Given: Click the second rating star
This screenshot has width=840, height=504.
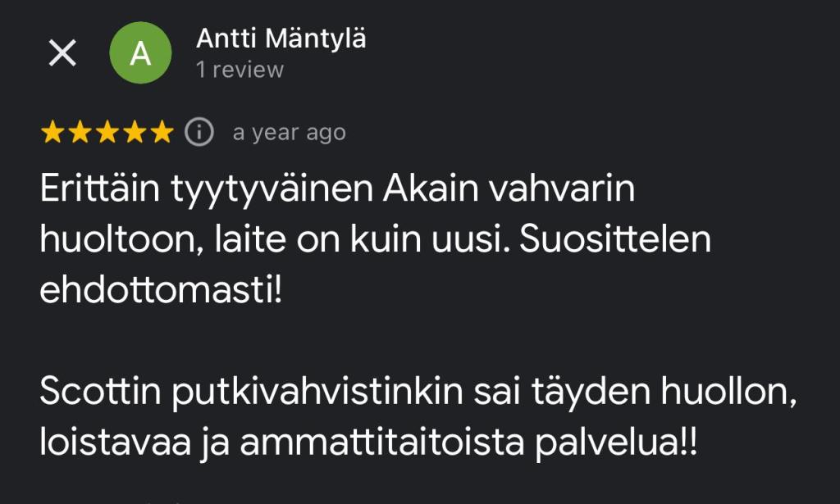Looking at the screenshot, I should [80, 132].
